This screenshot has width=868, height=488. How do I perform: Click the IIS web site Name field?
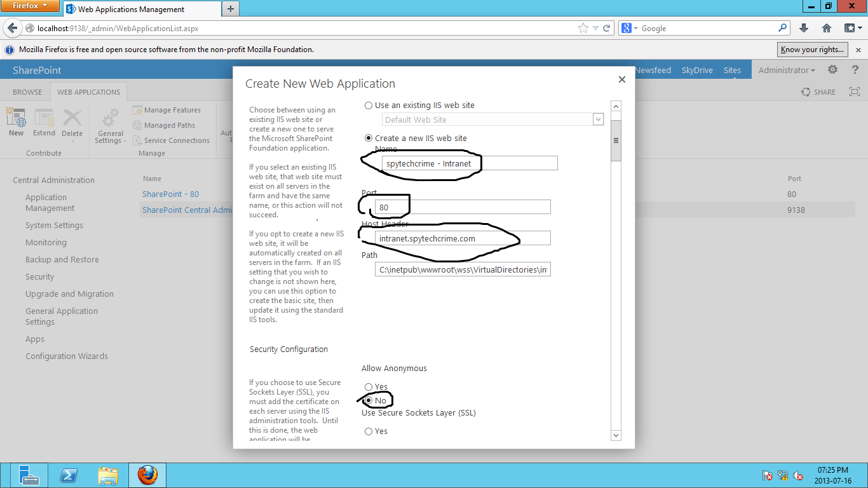click(470, 163)
